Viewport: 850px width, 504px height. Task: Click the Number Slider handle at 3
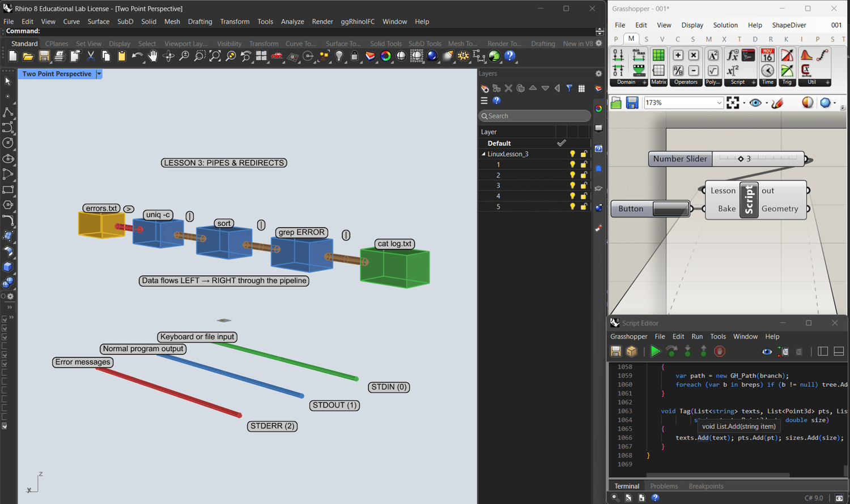point(741,159)
